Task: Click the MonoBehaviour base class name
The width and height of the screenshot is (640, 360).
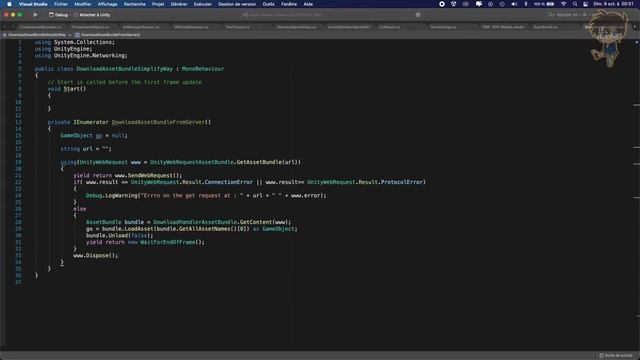Action: [x=203, y=69]
